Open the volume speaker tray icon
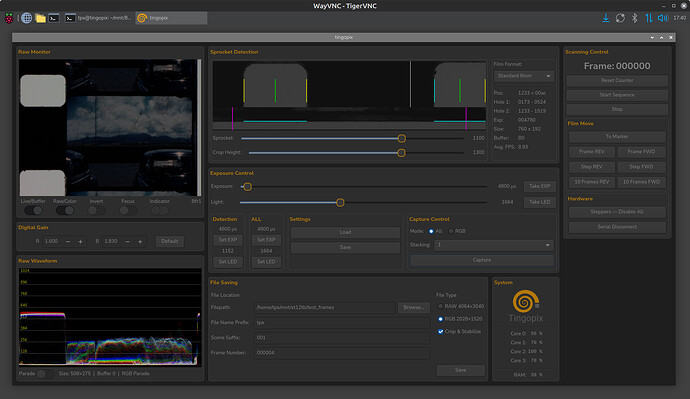This screenshot has width=690, height=399. pos(662,18)
